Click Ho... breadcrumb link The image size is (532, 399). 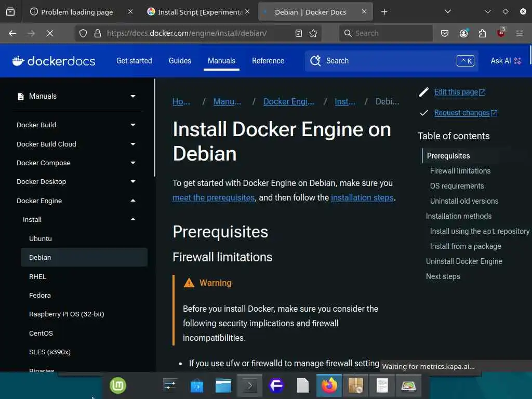pyautogui.click(x=181, y=101)
